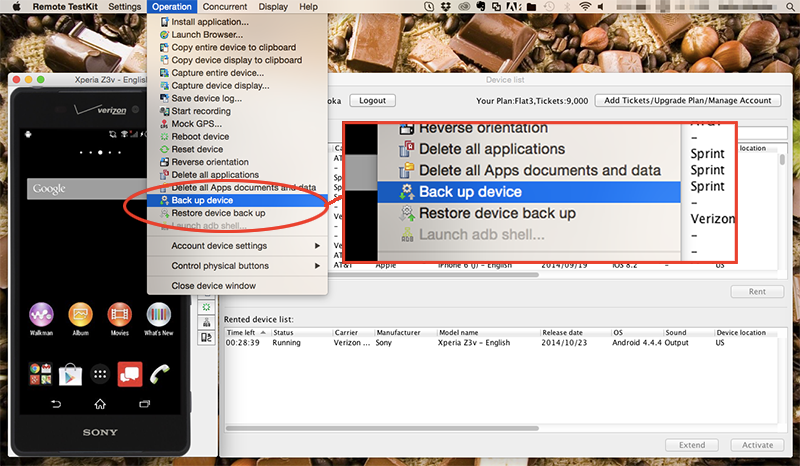Click the Logout button
800x466 pixels.
pyautogui.click(x=372, y=101)
